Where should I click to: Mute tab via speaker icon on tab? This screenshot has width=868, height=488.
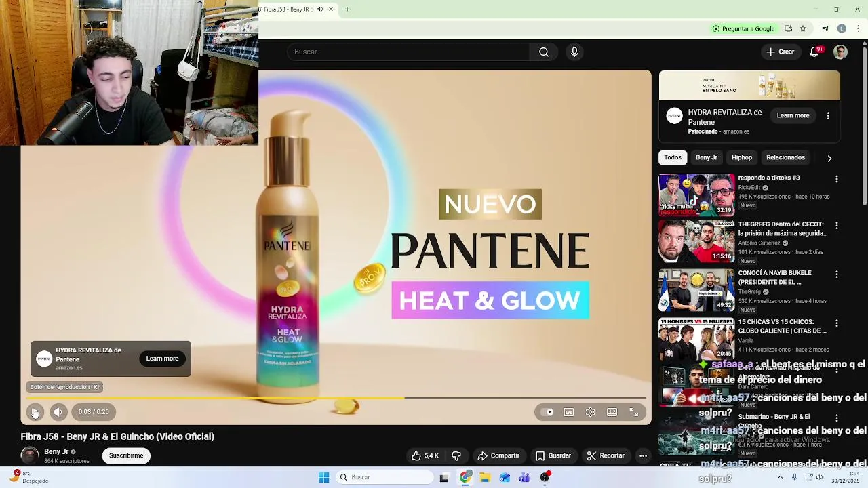pos(320,9)
